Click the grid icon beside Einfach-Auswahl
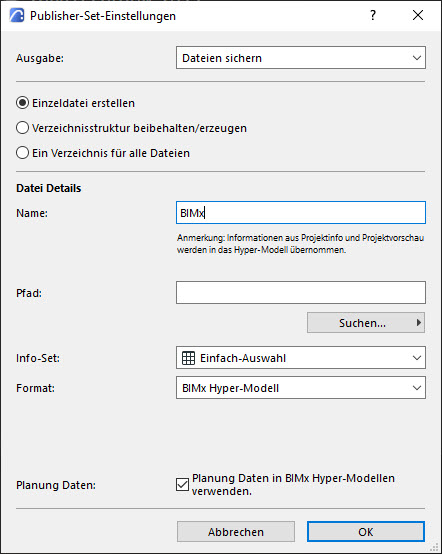Viewport: 442px width, 554px height. coord(188,358)
